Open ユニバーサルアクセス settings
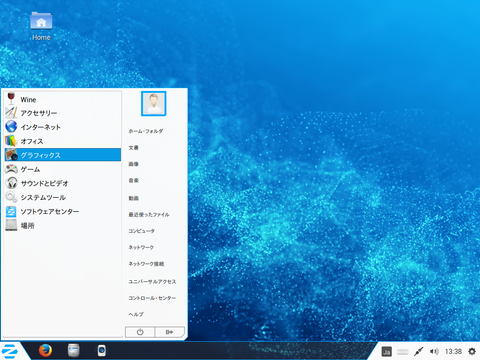 pyautogui.click(x=152, y=281)
